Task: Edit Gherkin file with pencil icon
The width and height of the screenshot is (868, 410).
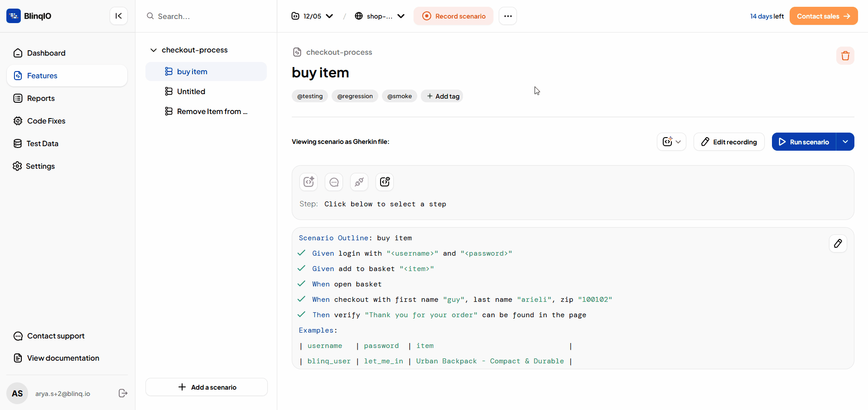Action: (x=838, y=243)
